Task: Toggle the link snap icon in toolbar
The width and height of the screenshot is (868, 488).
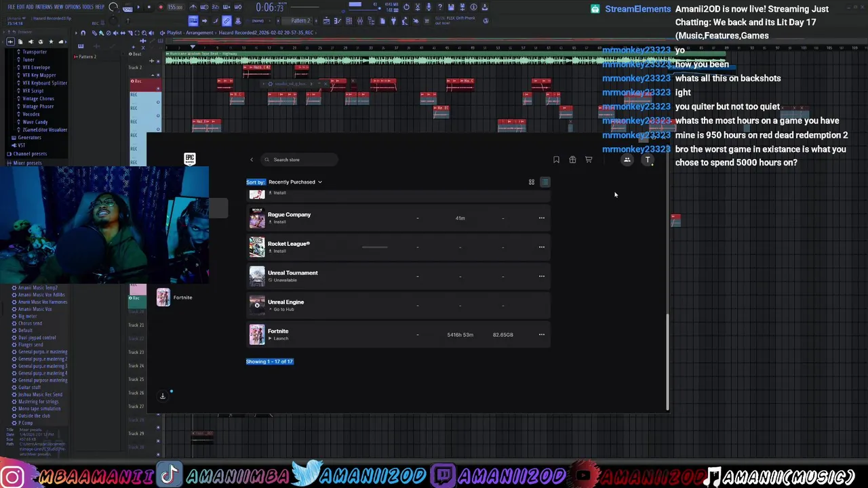Action: 226,21
